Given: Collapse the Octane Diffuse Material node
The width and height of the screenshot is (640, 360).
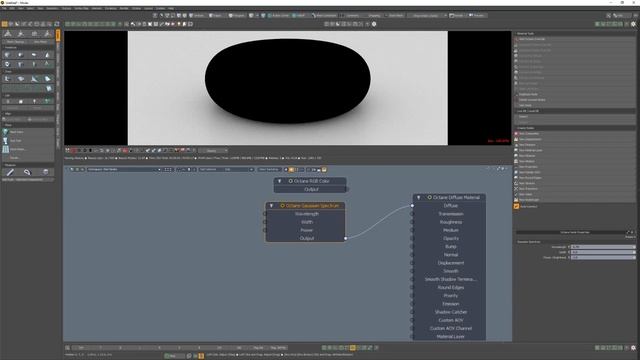Looking at the screenshot, I should [418, 198].
